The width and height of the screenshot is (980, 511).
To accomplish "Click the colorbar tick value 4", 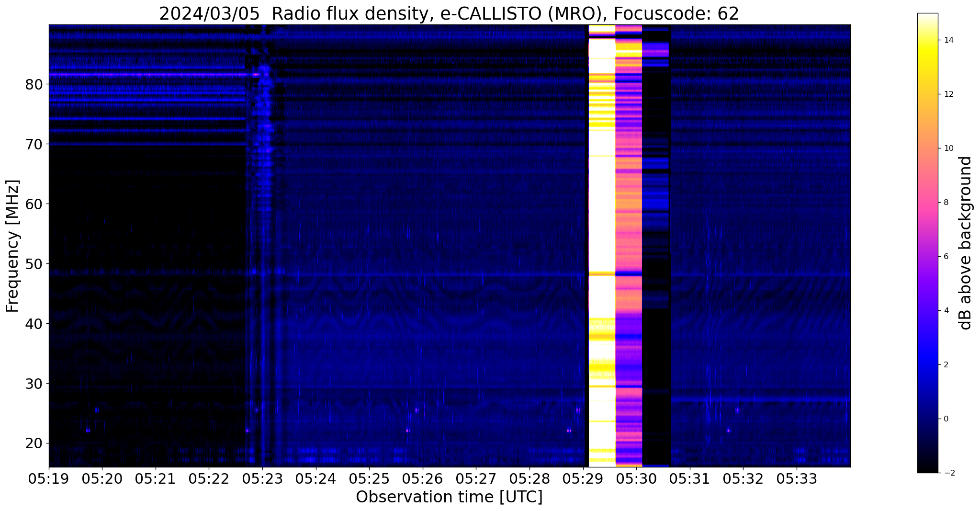I will click(946, 311).
